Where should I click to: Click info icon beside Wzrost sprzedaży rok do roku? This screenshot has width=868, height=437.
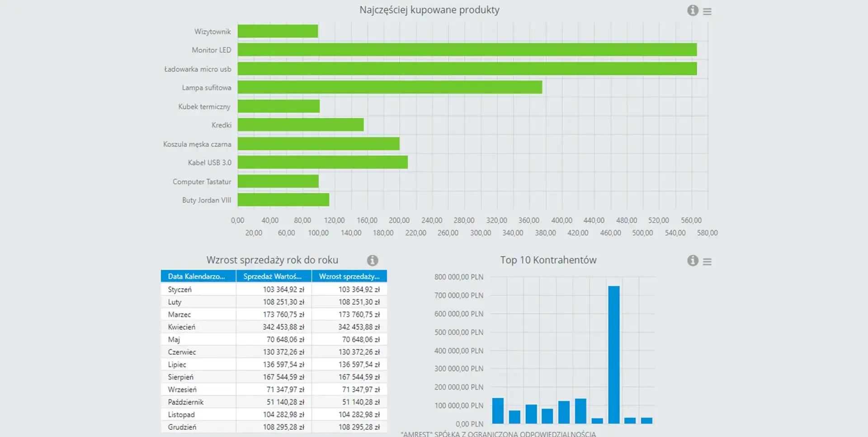[x=372, y=261]
